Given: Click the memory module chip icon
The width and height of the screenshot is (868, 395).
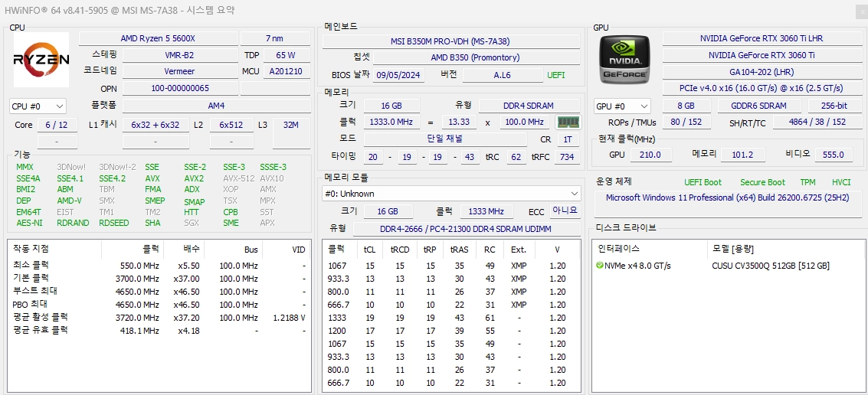Looking at the screenshot, I should (x=568, y=122).
